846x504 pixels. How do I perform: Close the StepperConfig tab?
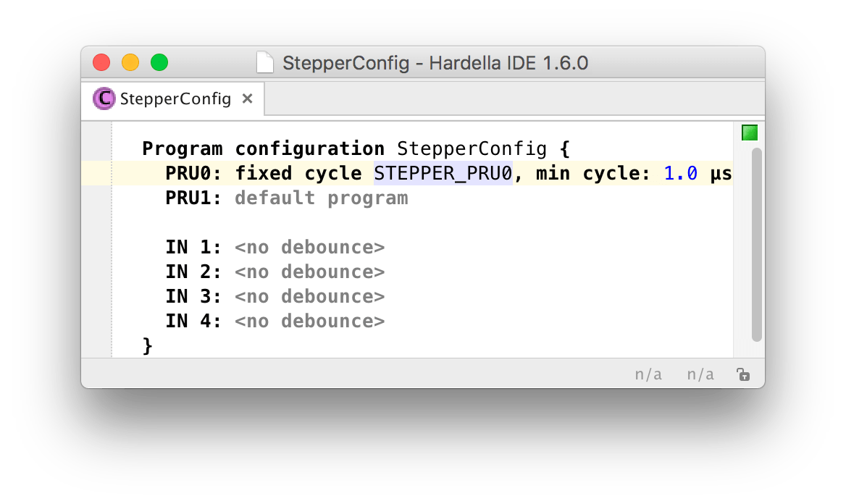click(x=247, y=98)
